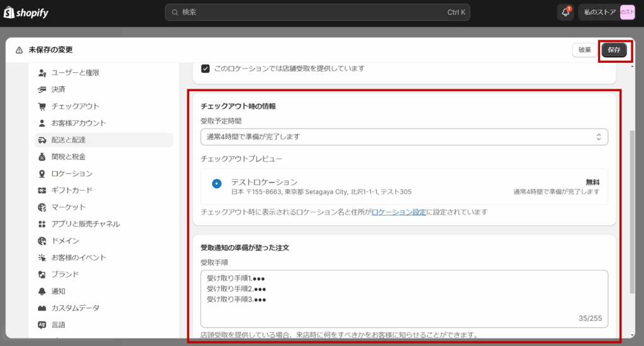
Task: Open the notifications bell
Action: point(565,13)
